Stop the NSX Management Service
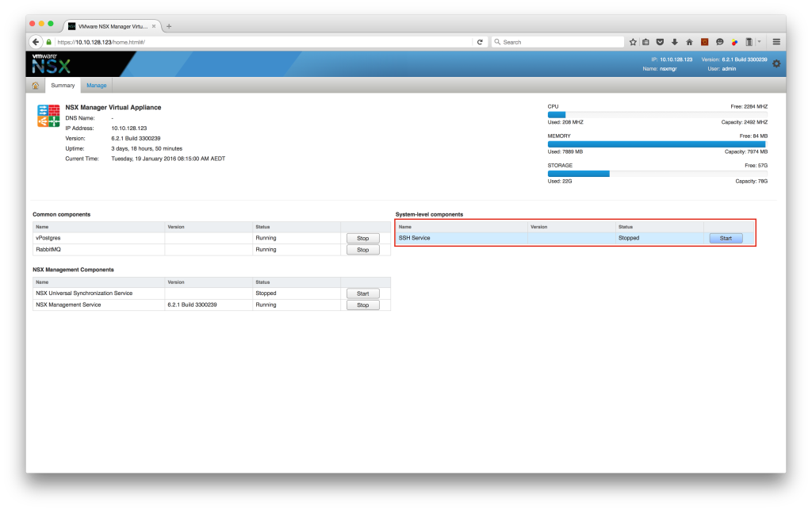 (x=362, y=305)
